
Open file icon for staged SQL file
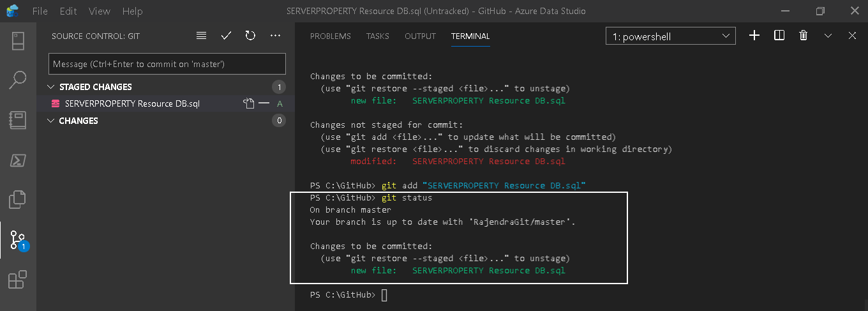(x=248, y=103)
